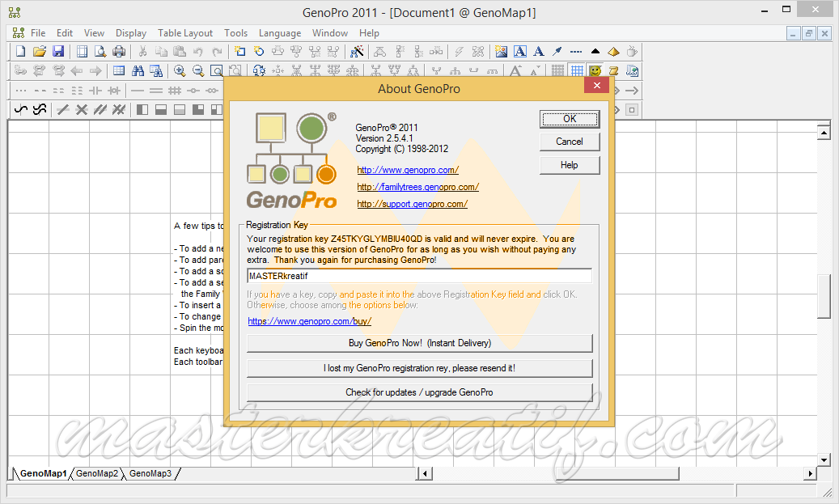This screenshot has height=504, width=839.
Task: Open the www.genopro.com link
Action: (x=408, y=170)
